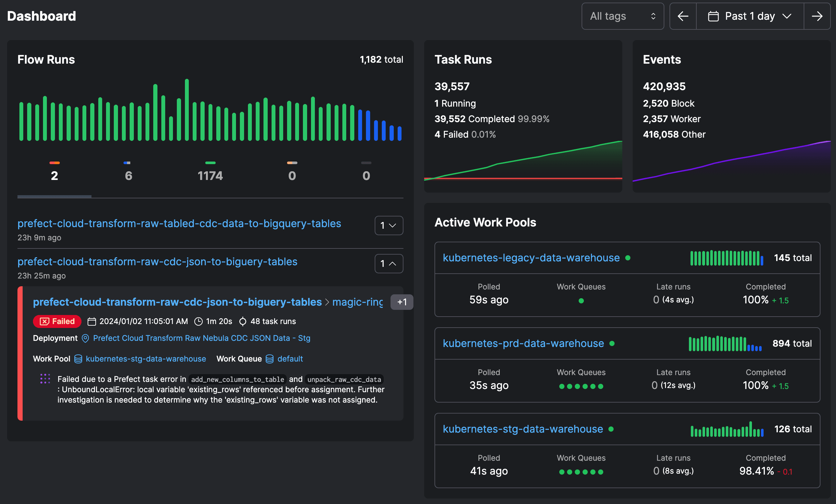The height and width of the screenshot is (504, 836).
Task: Collapse prefect-cloud-transform-raw-cdc-json flow runs list
Action: pyautogui.click(x=389, y=263)
